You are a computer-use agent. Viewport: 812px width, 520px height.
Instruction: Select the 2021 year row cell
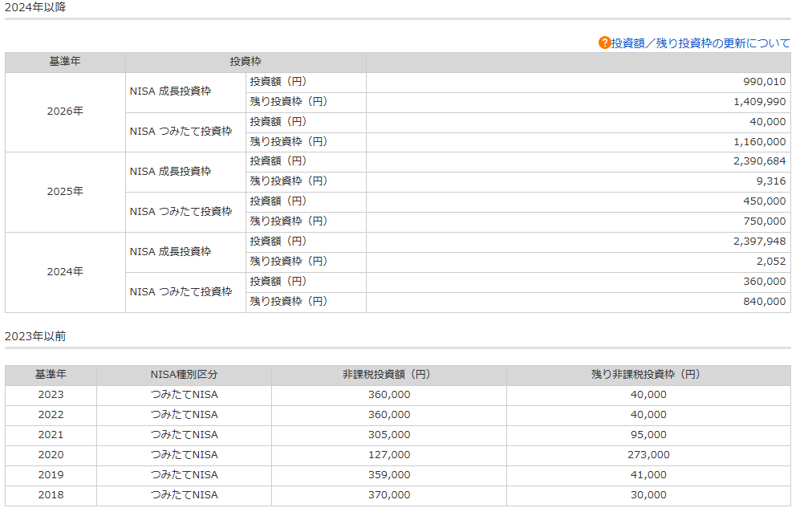51,435
